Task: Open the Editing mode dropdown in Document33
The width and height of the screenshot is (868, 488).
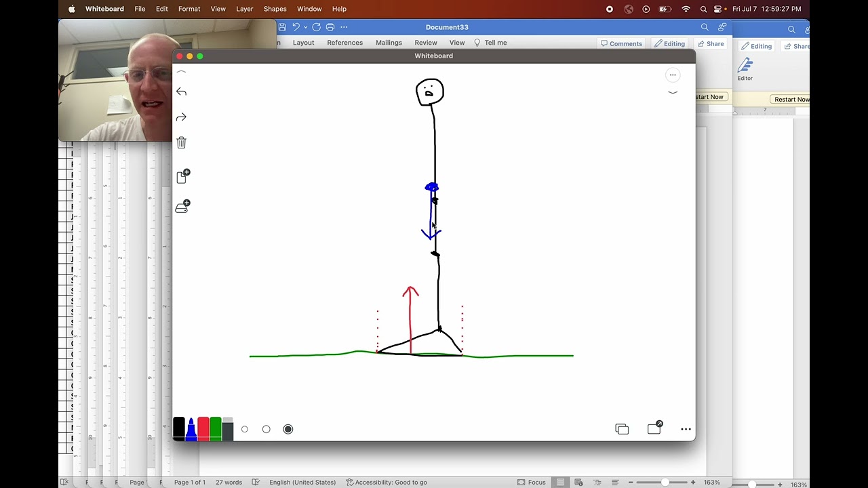Action: [669, 43]
